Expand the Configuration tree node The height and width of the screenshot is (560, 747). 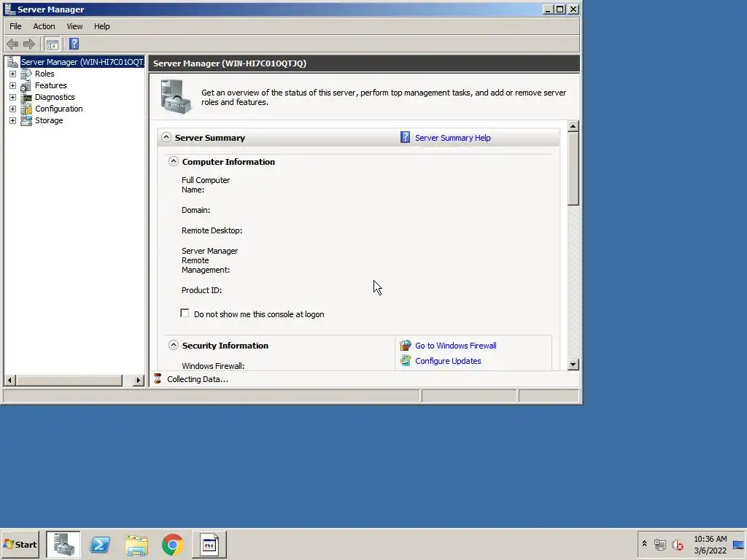13,109
